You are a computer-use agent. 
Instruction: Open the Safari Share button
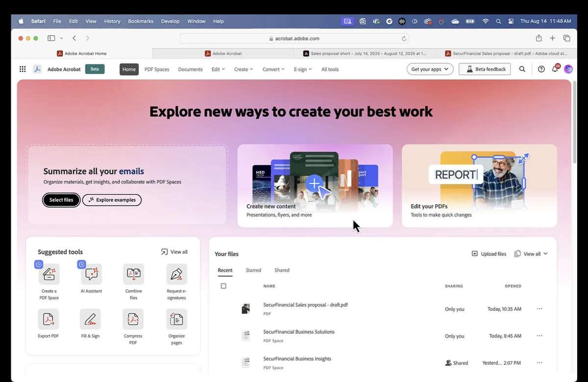click(539, 38)
